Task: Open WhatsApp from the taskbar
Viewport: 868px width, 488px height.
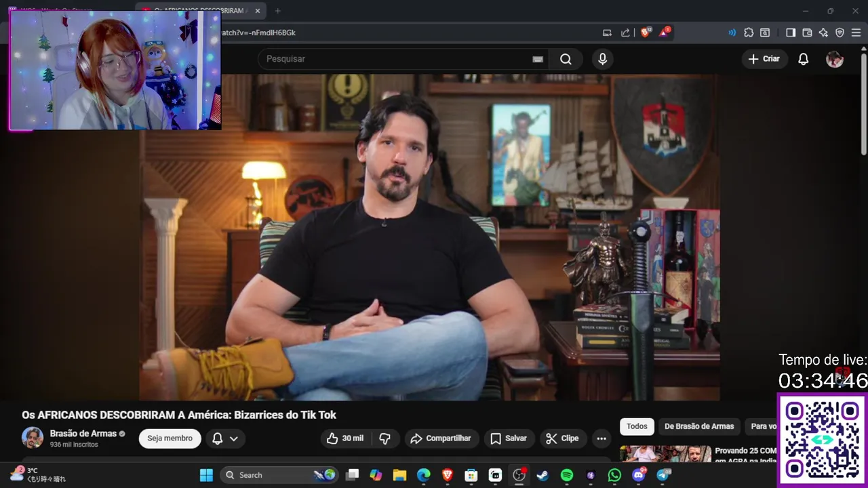Action: click(614, 475)
